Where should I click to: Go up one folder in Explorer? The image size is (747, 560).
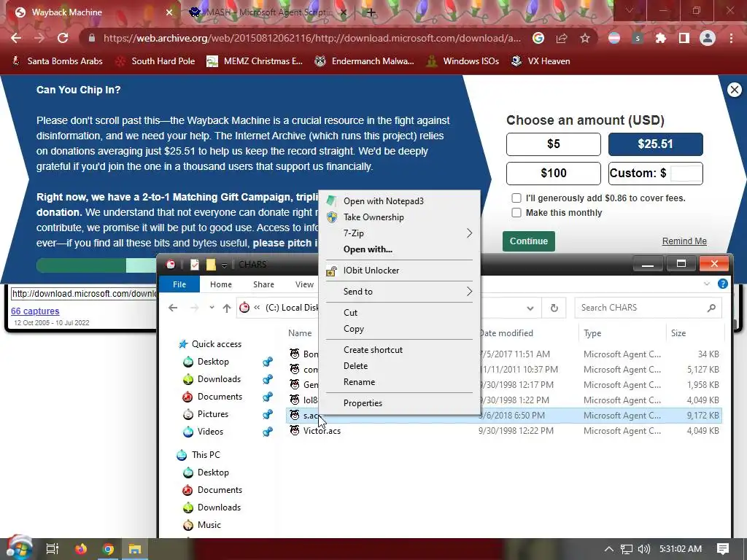coord(227,308)
